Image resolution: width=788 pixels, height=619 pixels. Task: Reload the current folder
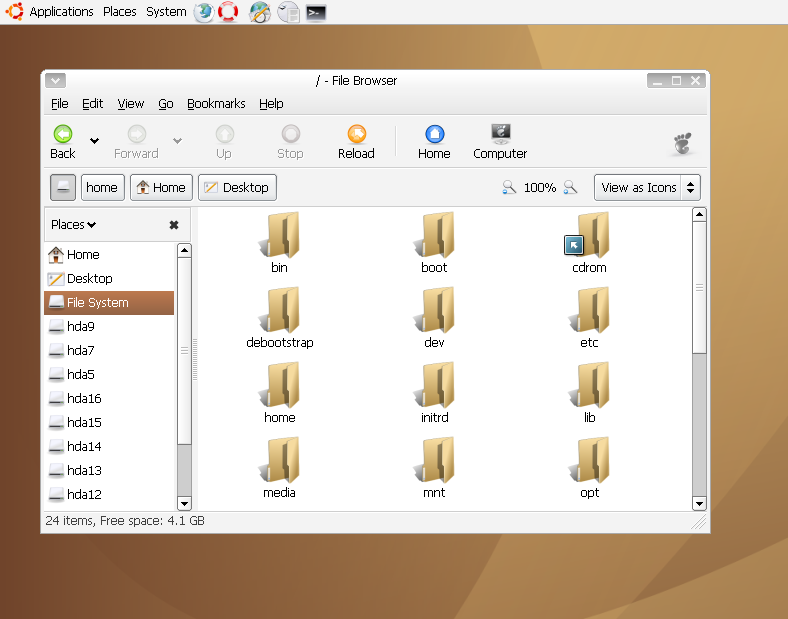356,142
